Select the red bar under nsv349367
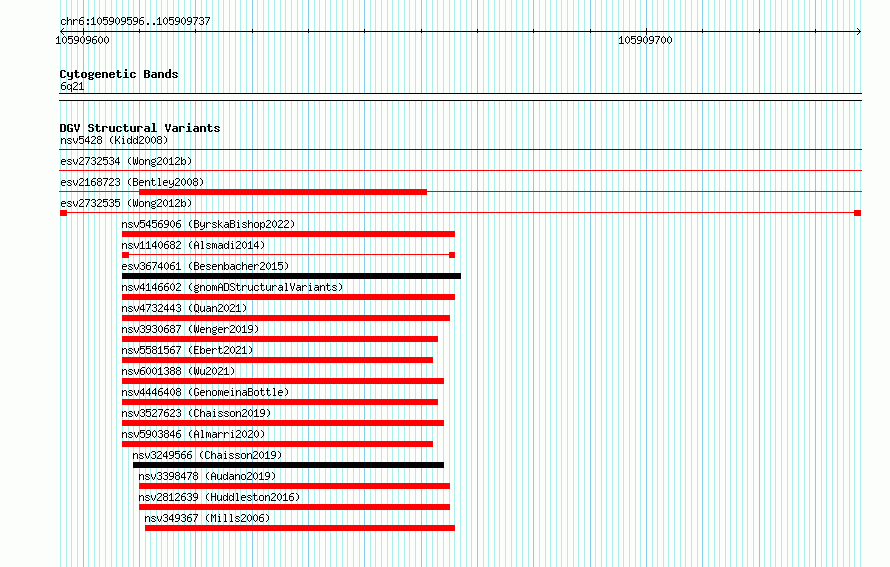The height and width of the screenshot is (567, 890). point(300,528)
